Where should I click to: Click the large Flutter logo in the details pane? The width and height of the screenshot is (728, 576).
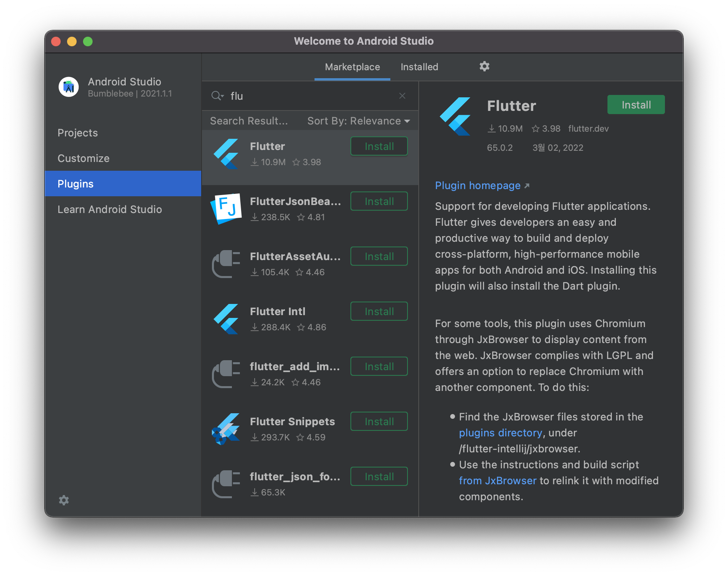455,116
